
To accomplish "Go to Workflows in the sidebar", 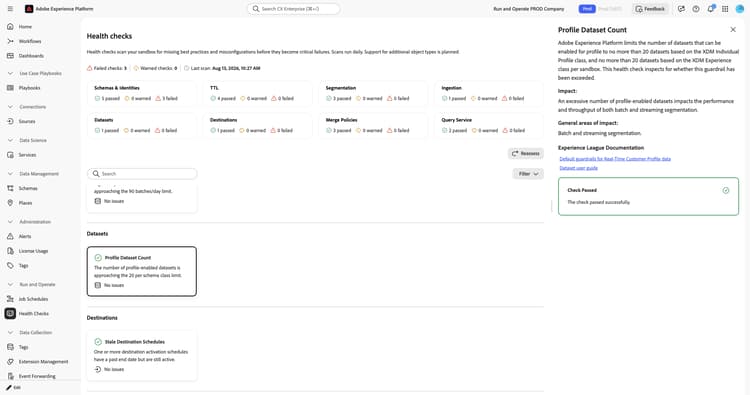I will tap(30, 41).
